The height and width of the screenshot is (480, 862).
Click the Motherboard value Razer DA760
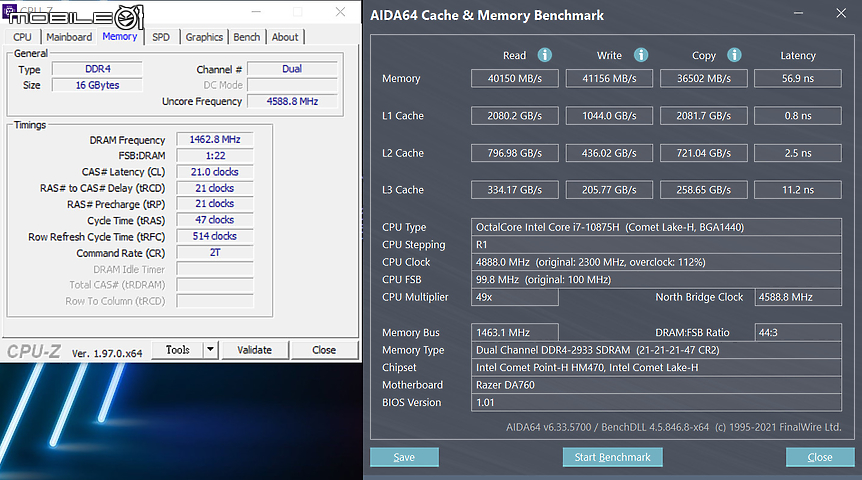click(656, 385)
